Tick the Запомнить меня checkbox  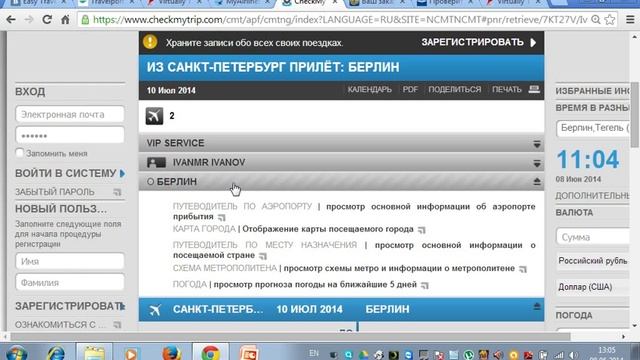(x=20, y=153)
